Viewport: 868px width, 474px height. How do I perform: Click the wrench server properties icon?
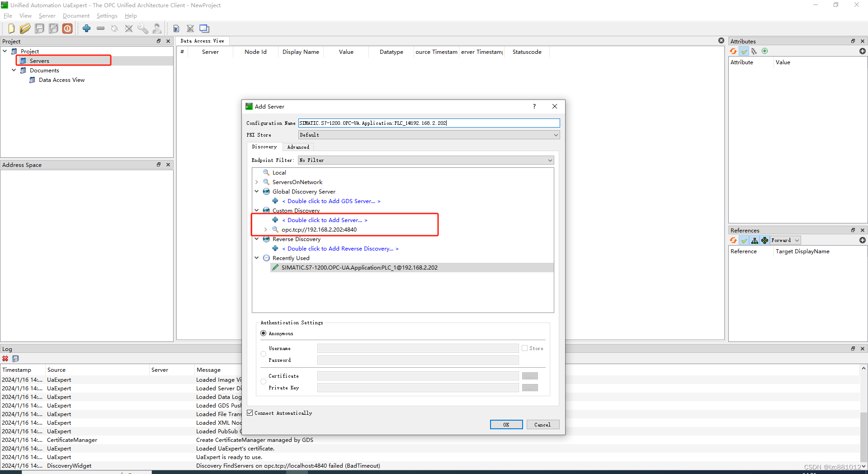coord(143,28)
